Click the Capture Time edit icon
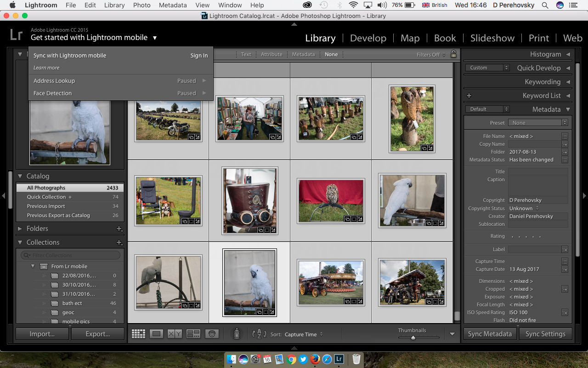The height and width of the screenshot is (368, 588). pyautogui.click(x=565, y=261)
